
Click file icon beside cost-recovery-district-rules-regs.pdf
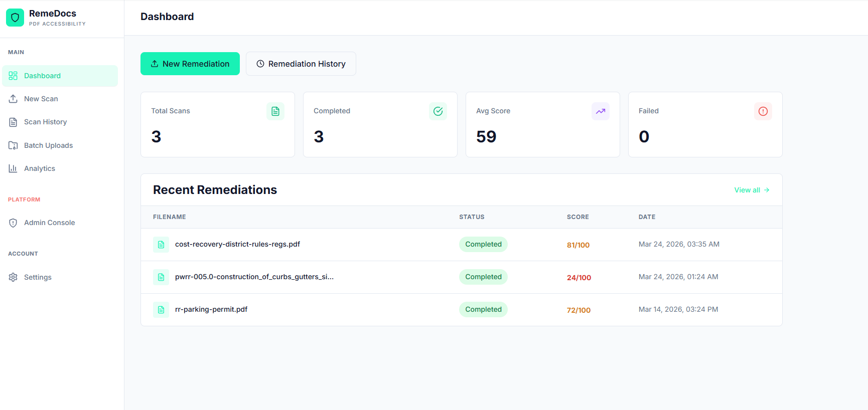pos(161,245)
